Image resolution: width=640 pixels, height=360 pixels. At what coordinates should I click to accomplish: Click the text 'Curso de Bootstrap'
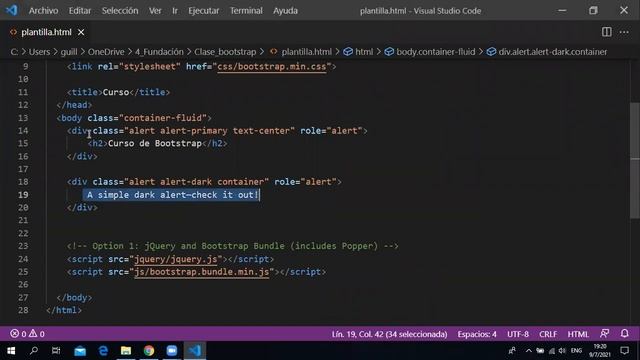pyautogui.click(x=155, y=143)
